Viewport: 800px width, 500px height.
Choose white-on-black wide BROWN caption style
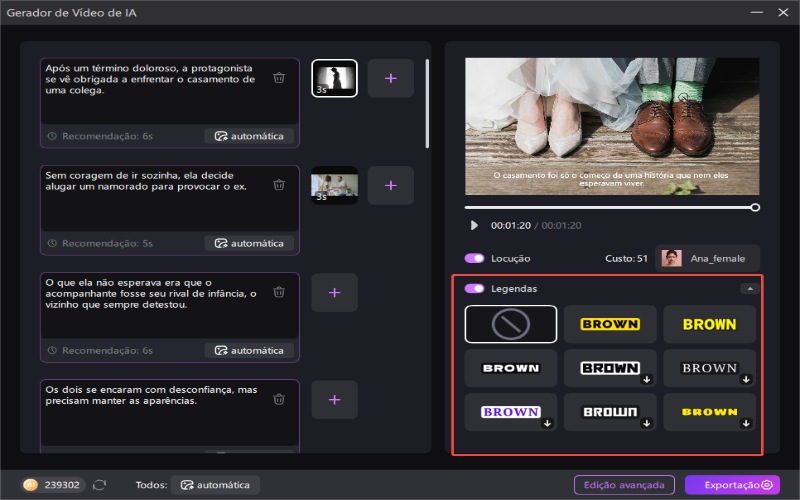[x=511, y=368]
